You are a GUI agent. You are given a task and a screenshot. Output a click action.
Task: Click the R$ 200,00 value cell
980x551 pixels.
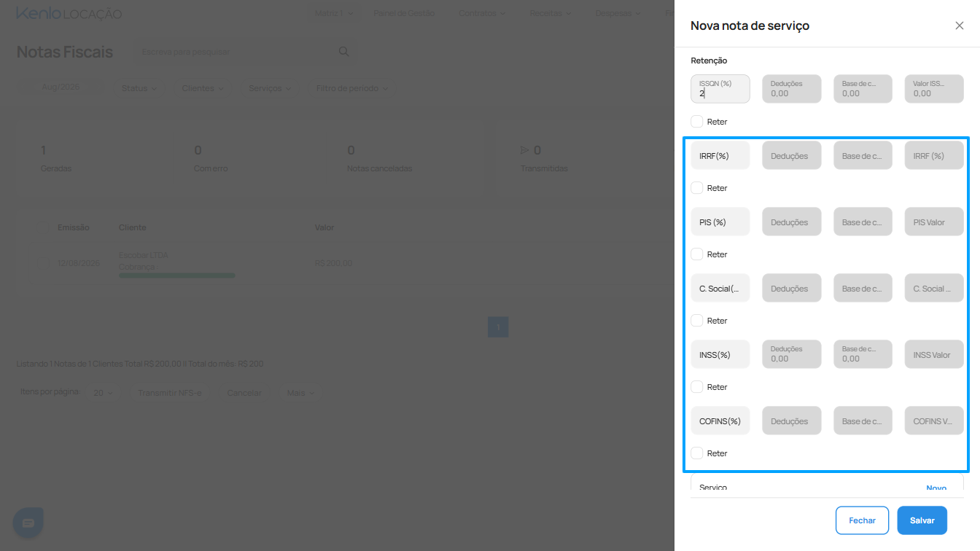tap(333, 263)
